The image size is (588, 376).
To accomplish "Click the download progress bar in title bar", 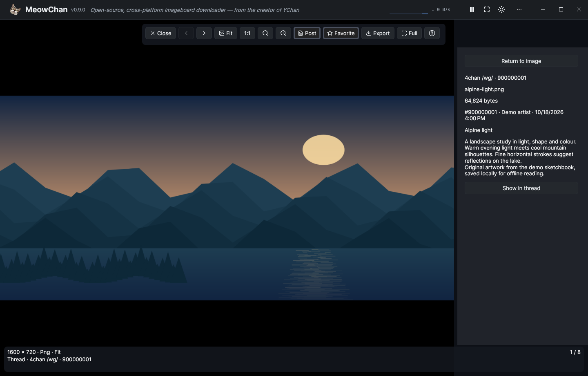I will click(409, 13).
